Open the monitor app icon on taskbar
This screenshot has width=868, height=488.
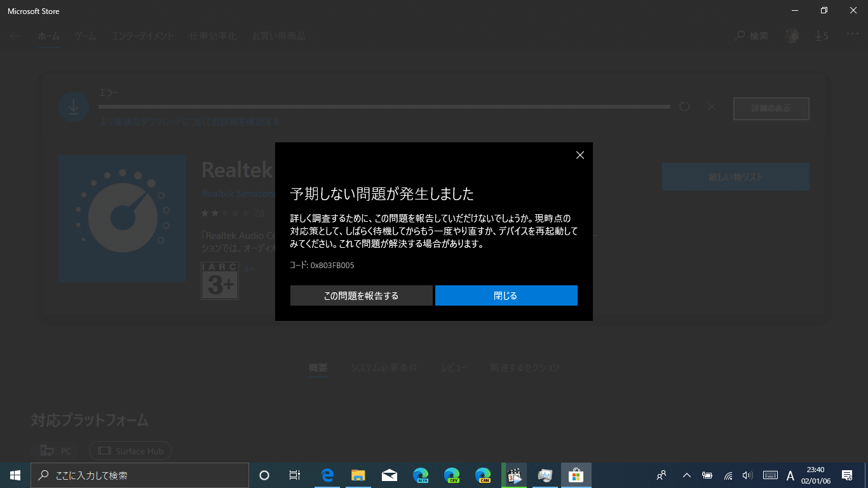coord(545,475)
